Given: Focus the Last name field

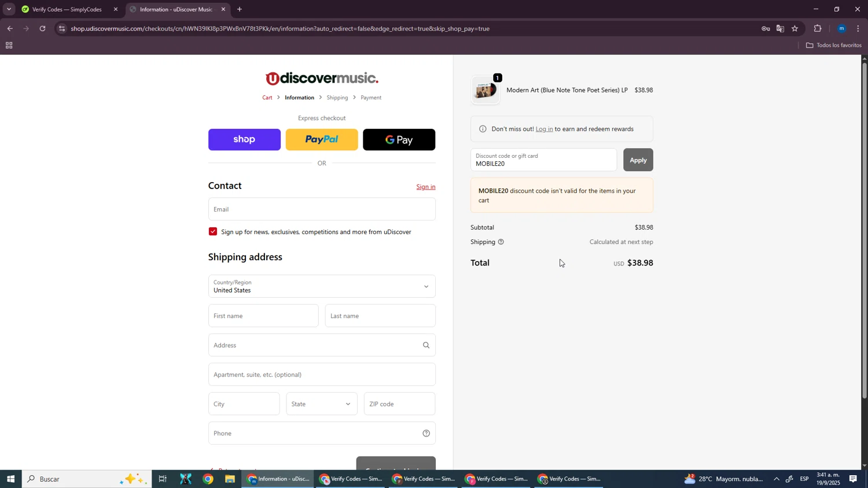Looking at the screenshot, I should [x=380, y=316].
